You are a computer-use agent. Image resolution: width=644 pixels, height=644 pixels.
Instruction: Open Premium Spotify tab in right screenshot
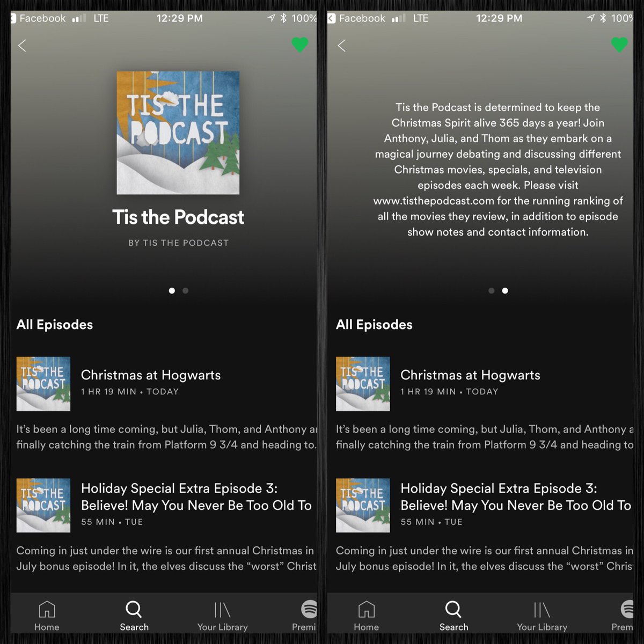623,616
